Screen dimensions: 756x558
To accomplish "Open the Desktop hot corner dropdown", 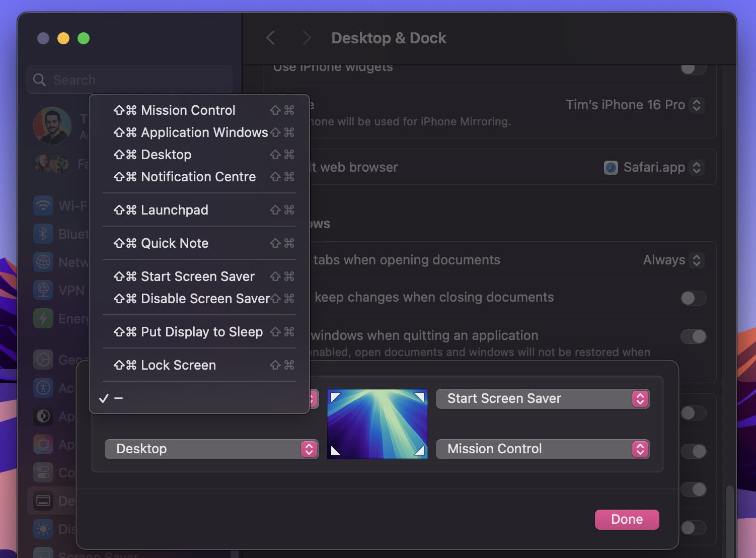I will (211, 449).
